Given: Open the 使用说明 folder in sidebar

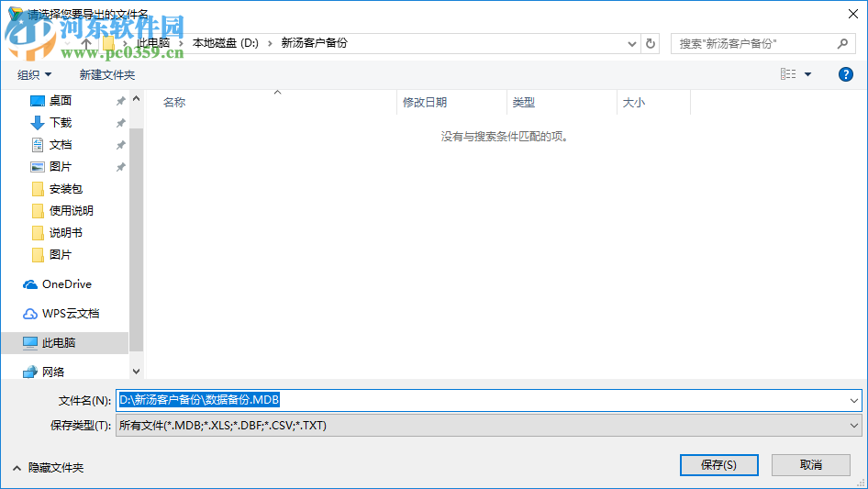Looking at the screenshot, I should pos(71,211).
